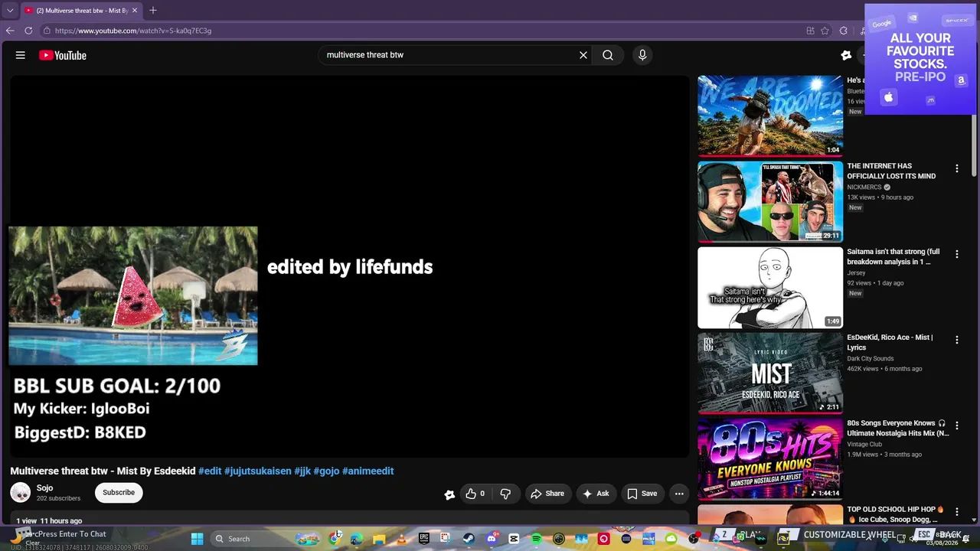The width and height of the screenshot is (980, 551).
Task: Open the Saitama breakdown video thumbnail
Action: click(770, 287)
